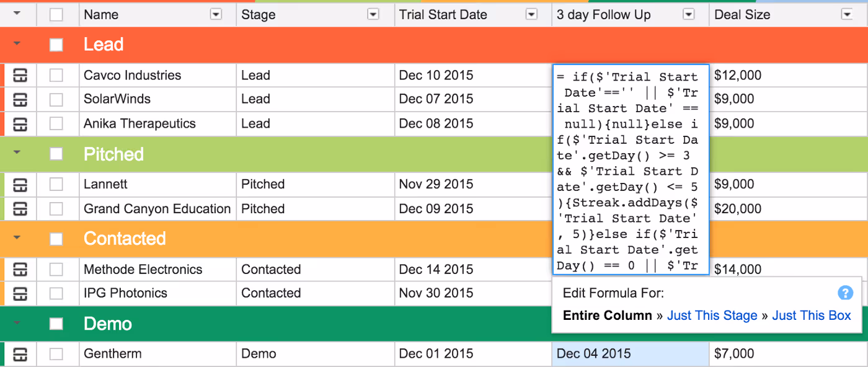Select all boxes in the Pitched stage

[56, 154]
